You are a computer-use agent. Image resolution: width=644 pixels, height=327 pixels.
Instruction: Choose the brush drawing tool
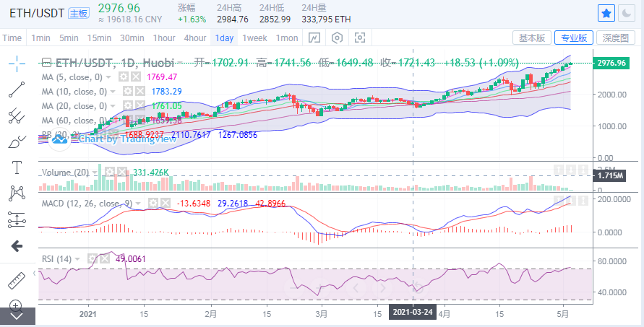tap(17, 142)
